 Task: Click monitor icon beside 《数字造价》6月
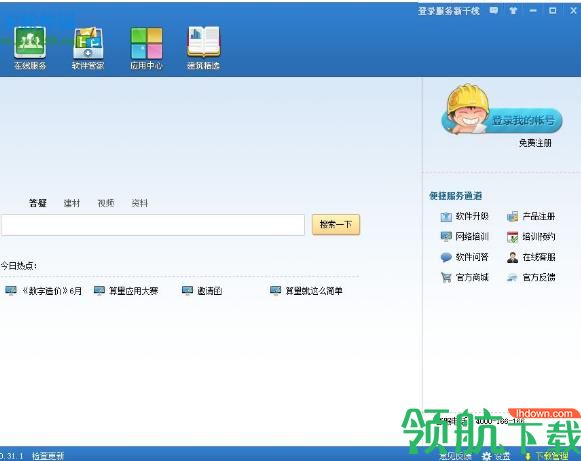(x=11, y=291)
